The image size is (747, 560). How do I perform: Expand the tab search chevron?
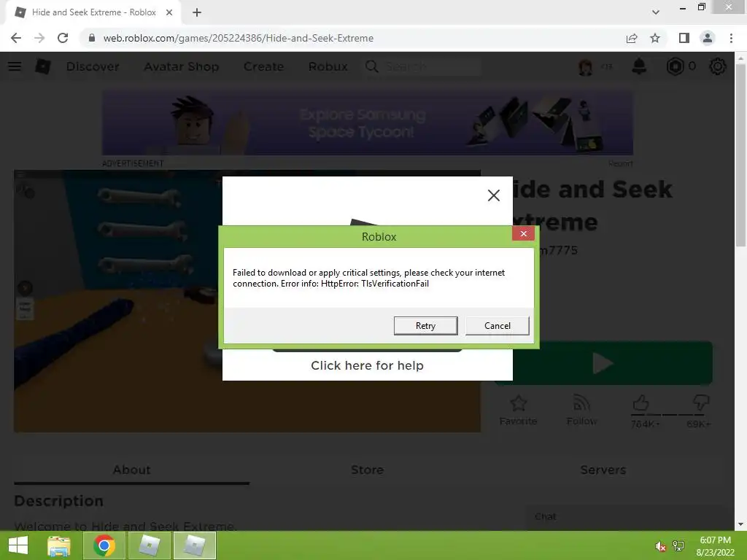[656, 12]
